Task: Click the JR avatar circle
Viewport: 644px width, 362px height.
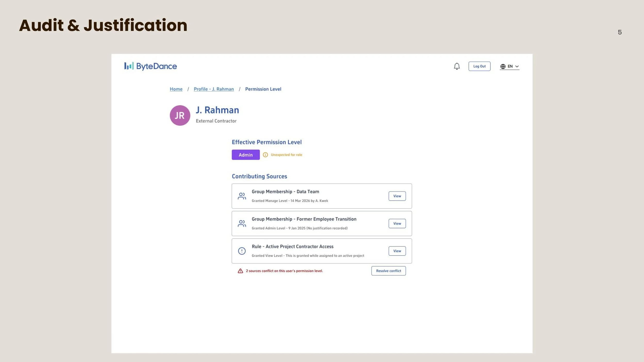Action: point(180,116)
